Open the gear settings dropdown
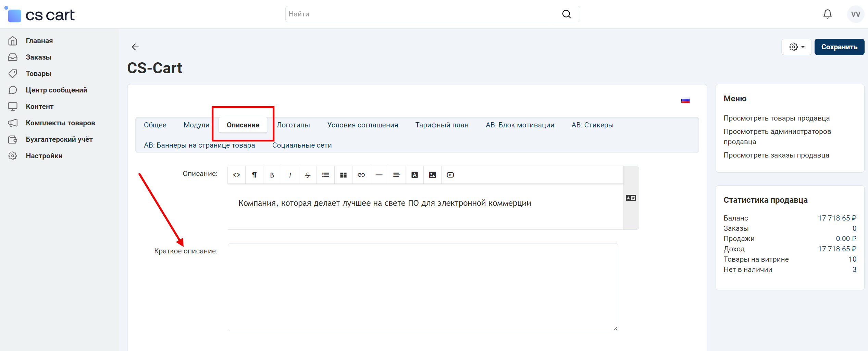 [796, 47]
